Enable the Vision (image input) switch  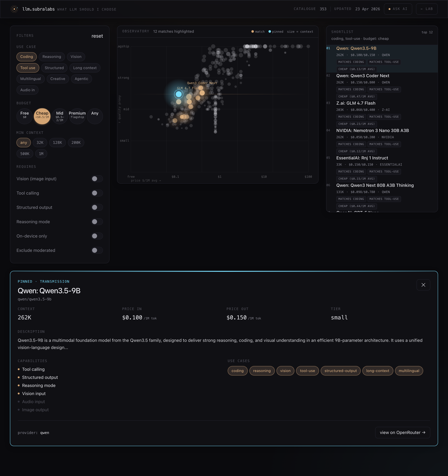point(97,179)
